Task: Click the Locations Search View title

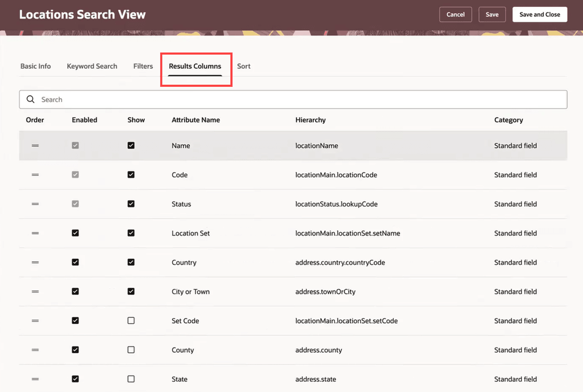Action: point(82,14)
